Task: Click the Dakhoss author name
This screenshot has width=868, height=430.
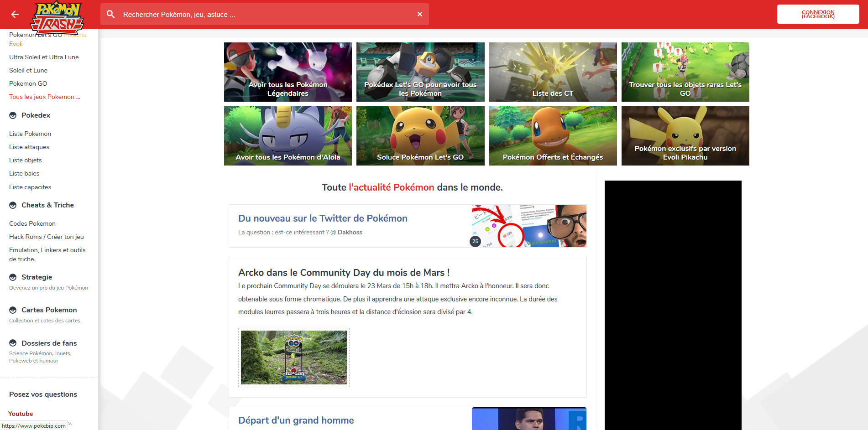Action: (x=350, y=233)
